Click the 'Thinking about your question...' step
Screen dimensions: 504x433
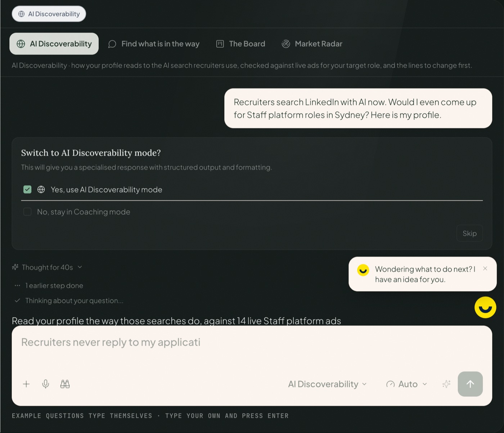coord(74,301)
